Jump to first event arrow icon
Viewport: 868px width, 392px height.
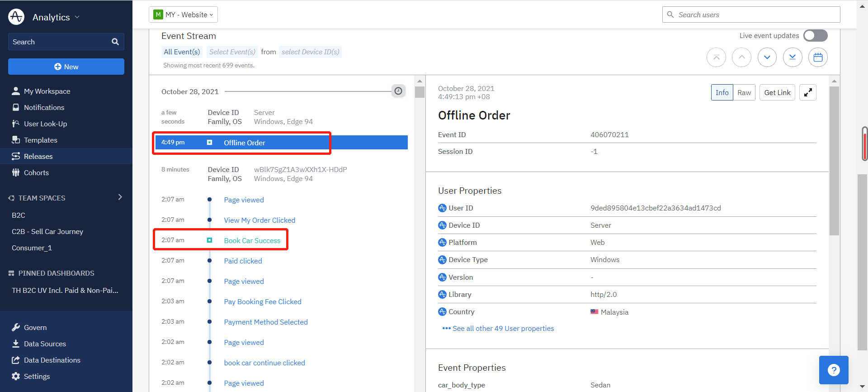(716, 57)
